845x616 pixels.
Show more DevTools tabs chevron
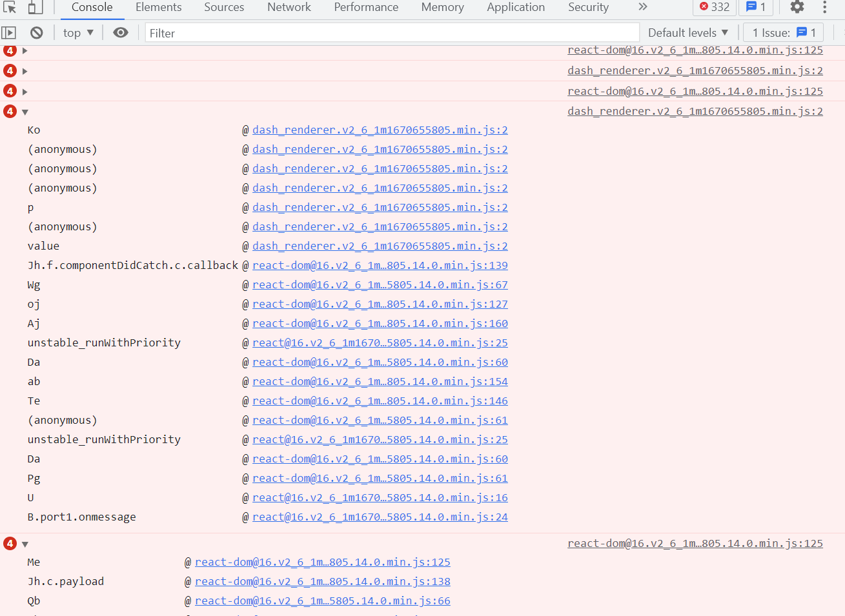[642, 7]
